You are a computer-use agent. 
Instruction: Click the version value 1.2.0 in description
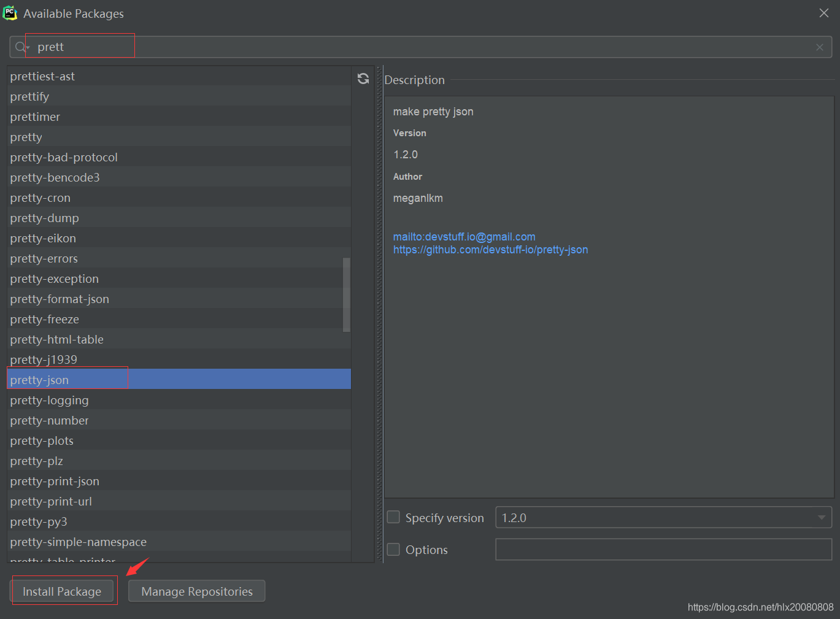coord(406,155)
